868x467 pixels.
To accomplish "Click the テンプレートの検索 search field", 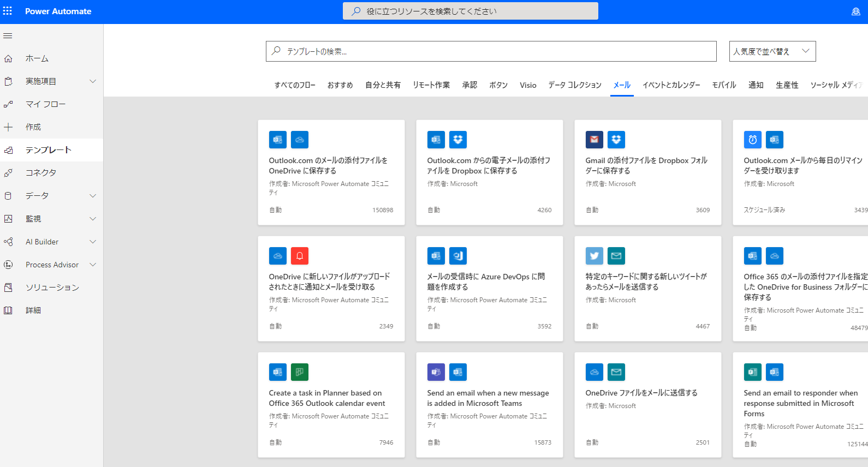I will (x=491, y=51).
